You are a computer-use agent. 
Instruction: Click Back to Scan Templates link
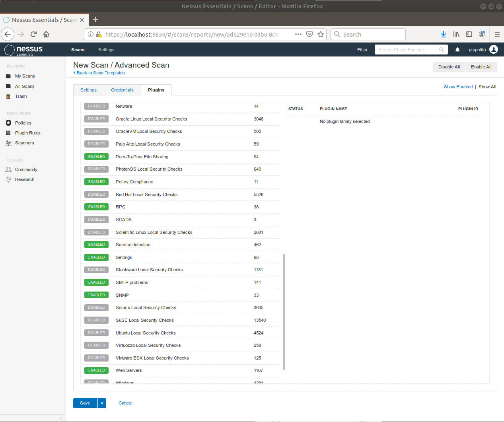pyautogui.click(x=101, y=73)
